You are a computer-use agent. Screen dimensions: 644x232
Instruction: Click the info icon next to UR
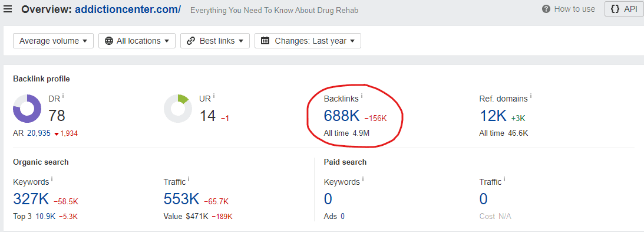[214, 97]
